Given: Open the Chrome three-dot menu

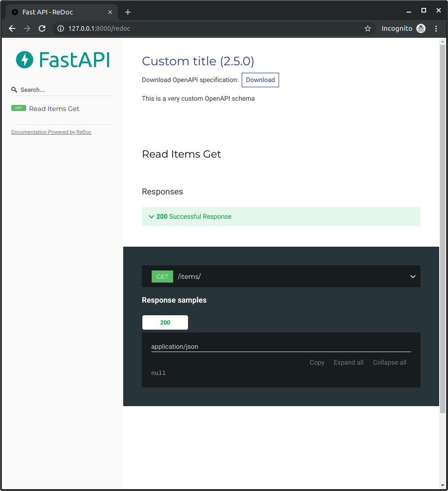Looking at the screenshot, I should (x=436, y=28).
